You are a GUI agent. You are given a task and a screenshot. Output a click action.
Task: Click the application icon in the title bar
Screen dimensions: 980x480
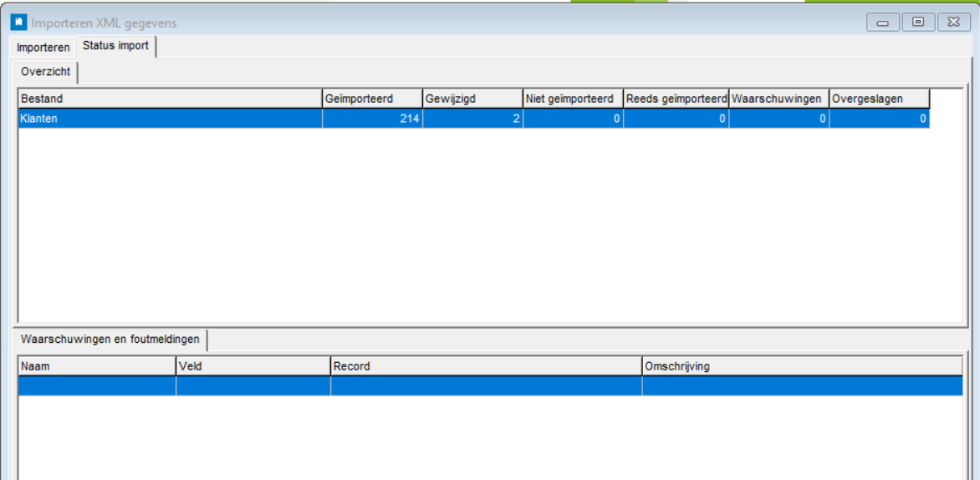pos(18,23)
